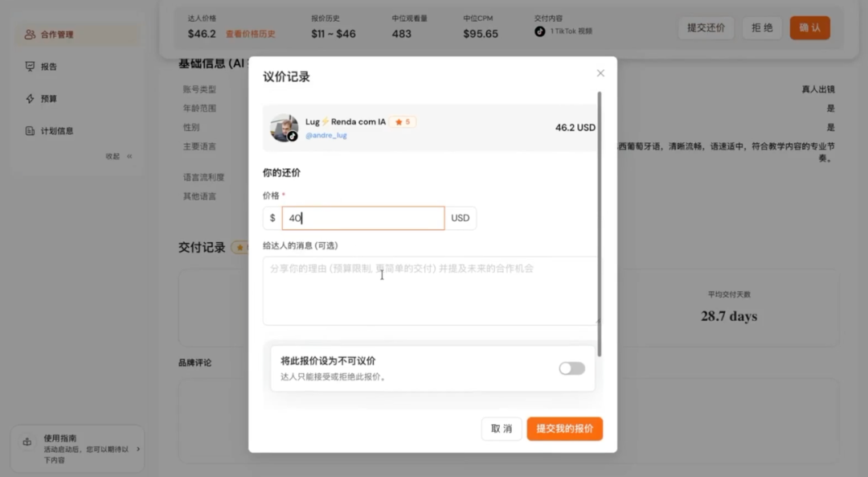Click the 计划信息 document icon
Viewport: 868px width, 477px height.
[x=30, y=131]
